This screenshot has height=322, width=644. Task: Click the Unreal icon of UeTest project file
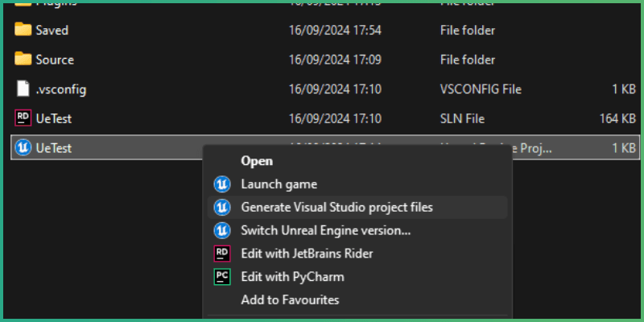pyautogui.click(x=23, y=148)
